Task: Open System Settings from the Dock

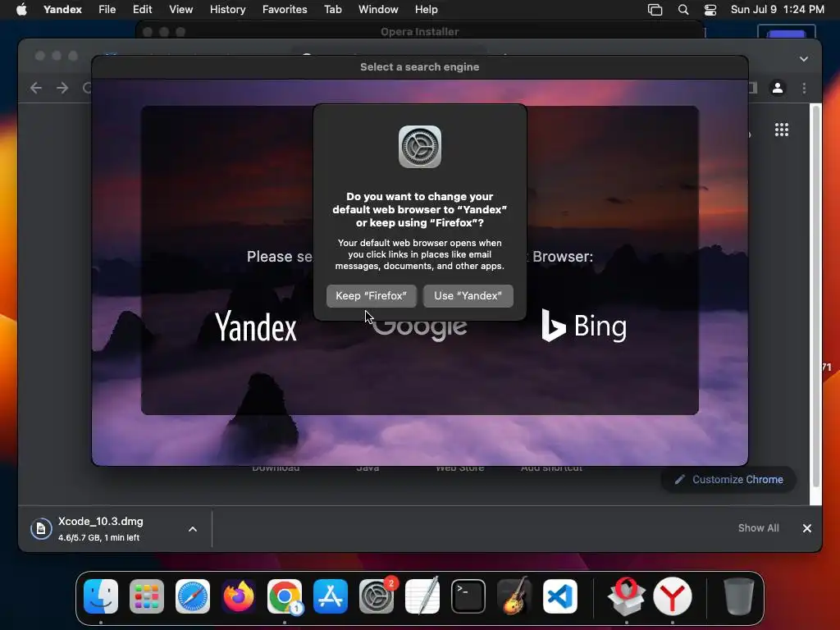Action: point(376,596)
